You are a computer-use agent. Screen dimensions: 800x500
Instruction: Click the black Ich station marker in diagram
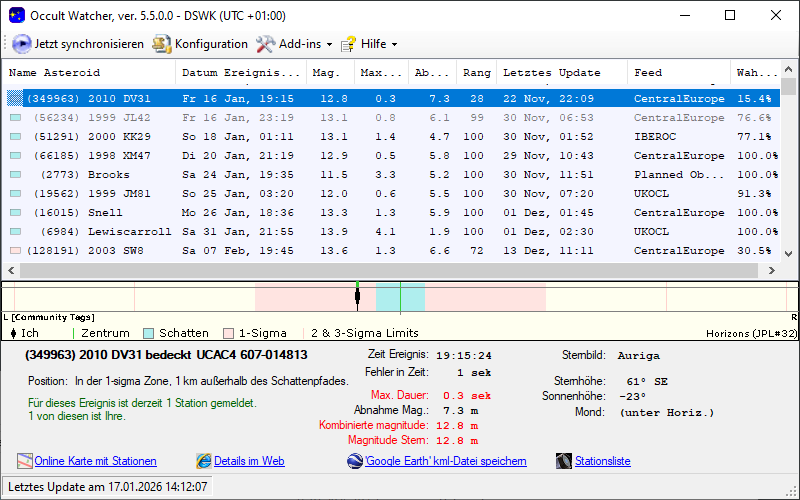358,296
